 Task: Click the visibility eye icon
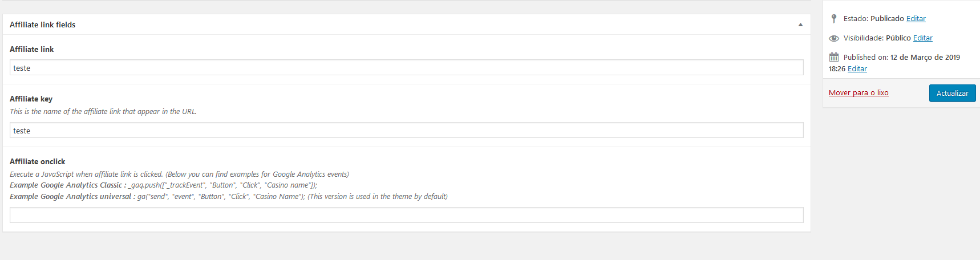pos(834,38)
